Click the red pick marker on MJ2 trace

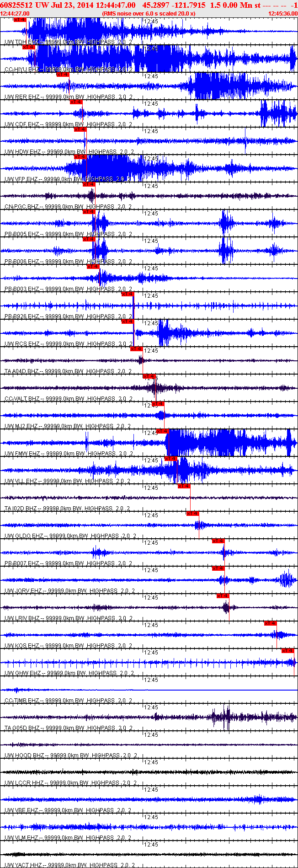point(158,404)
